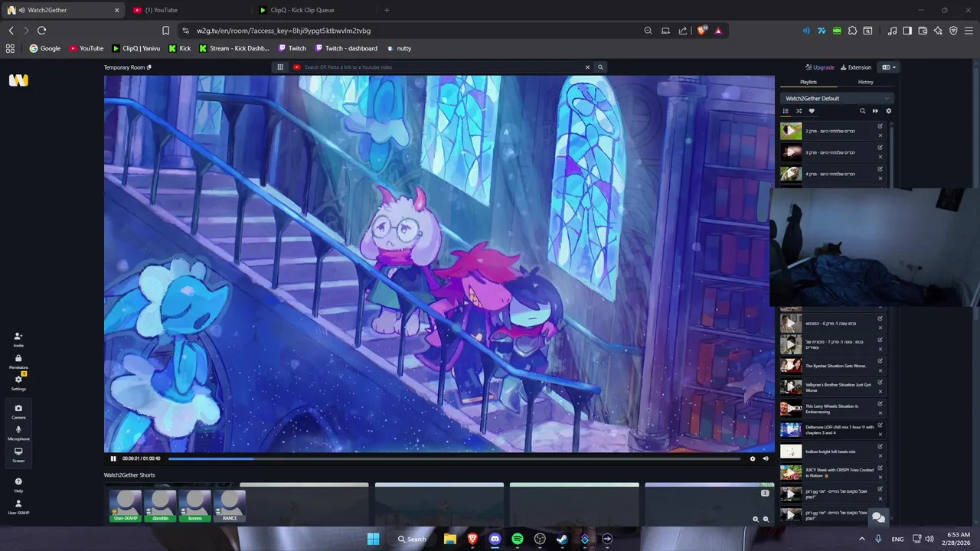The height and width of the screenshot is (551, 980).
Task: Open the Stream - Kick Dashboard bookmark
Action: click(x=234, y=48)
